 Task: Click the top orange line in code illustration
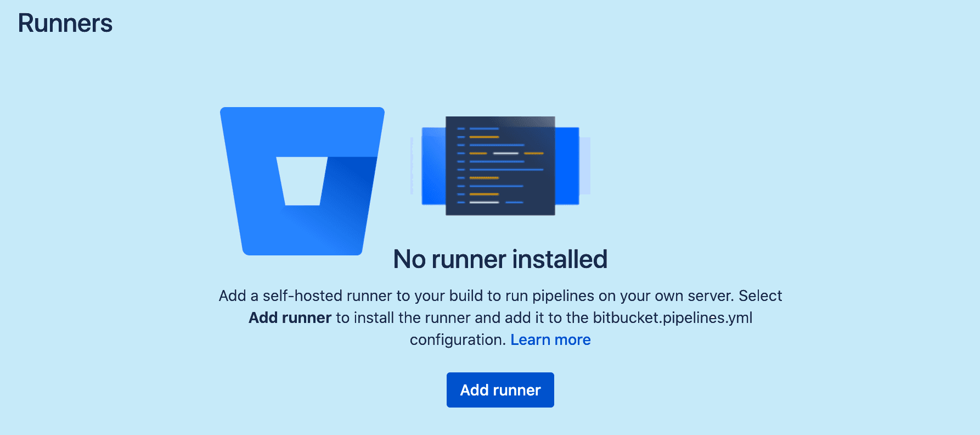coord(484,137)
